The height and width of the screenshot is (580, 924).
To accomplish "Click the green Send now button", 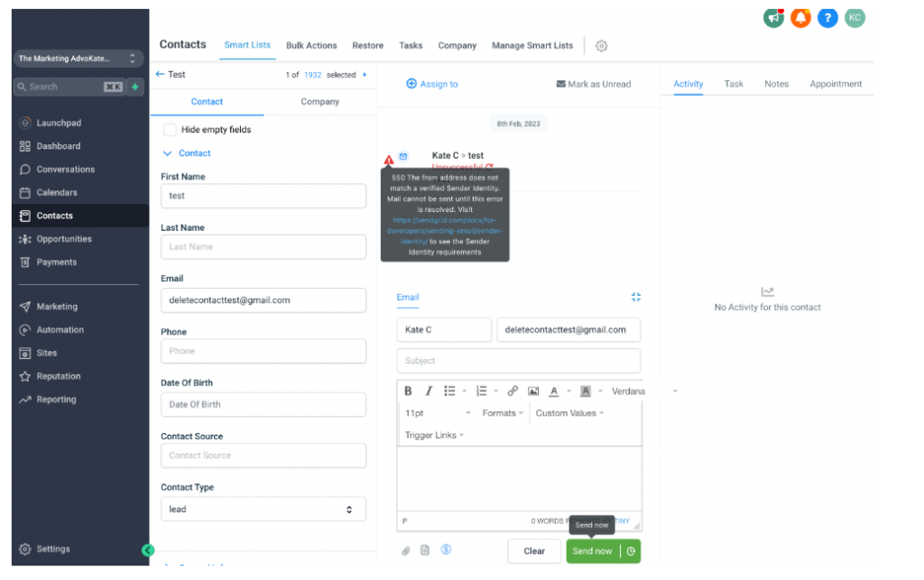I will pos(592,551).
